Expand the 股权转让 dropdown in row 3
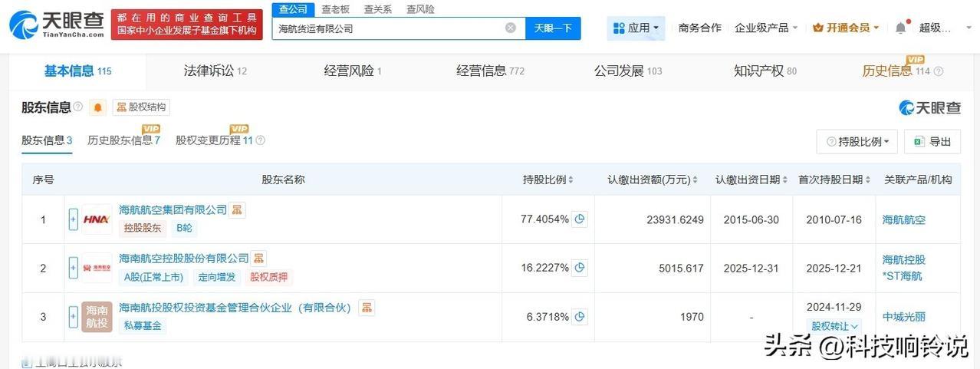 tap(835, 326)
